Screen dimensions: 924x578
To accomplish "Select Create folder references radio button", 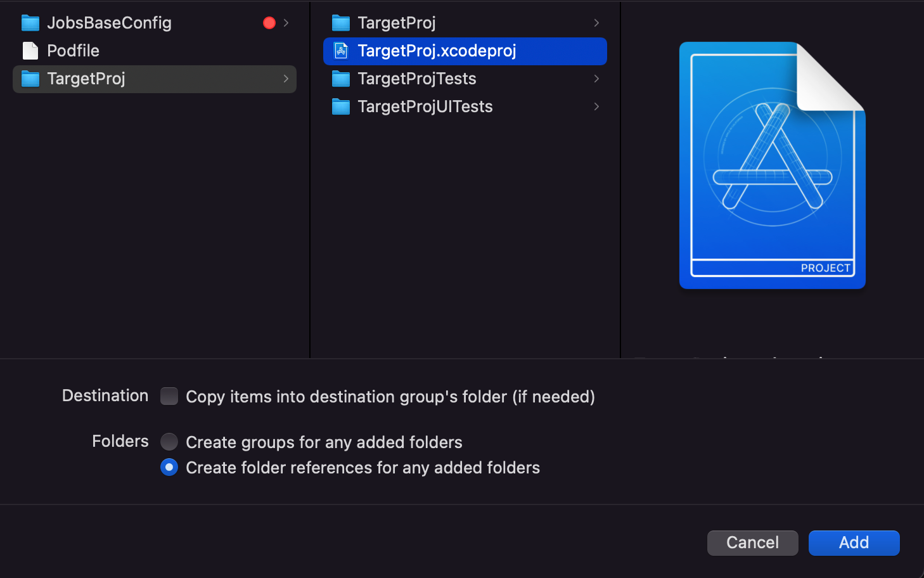I will point(169,468).
